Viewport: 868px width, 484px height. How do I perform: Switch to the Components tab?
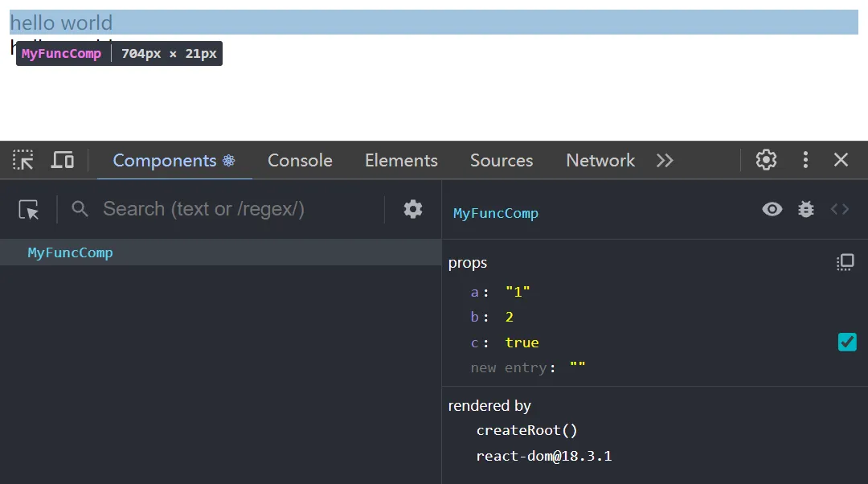pos(174,160)
